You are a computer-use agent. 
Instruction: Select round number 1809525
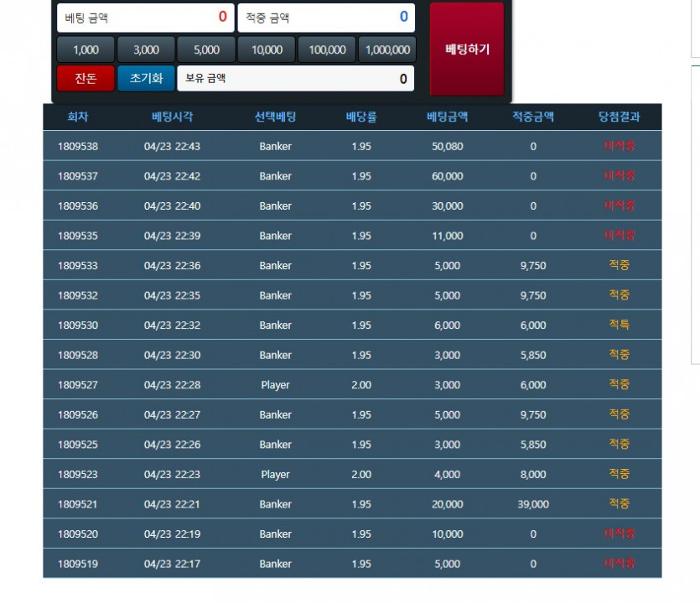(x=78, y=445)
